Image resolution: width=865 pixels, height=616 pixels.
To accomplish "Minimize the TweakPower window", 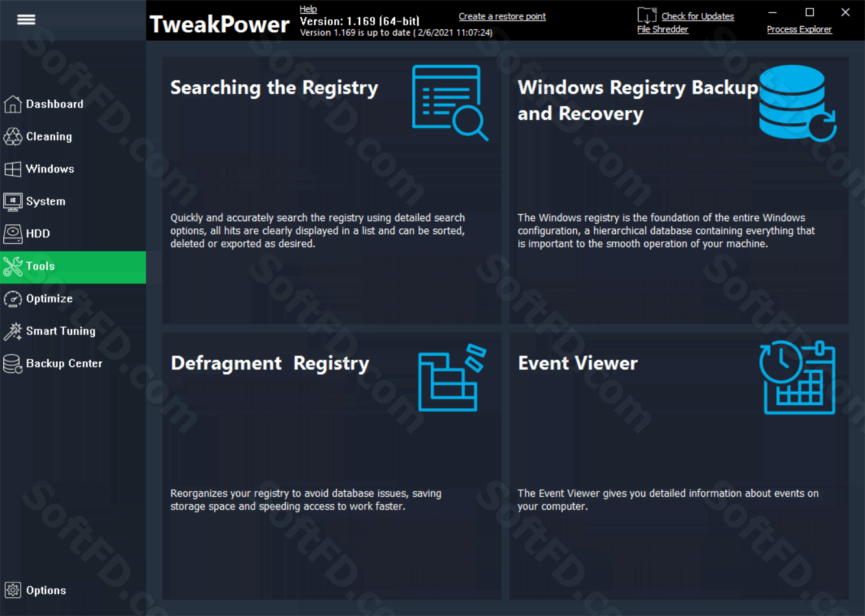I will pyautogui.click(x=772, y=12).
